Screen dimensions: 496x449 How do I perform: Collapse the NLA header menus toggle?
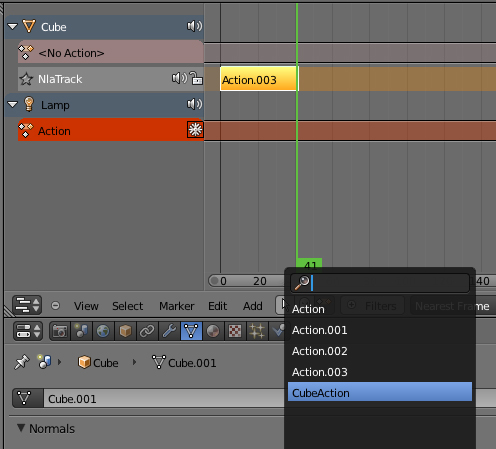56,306
